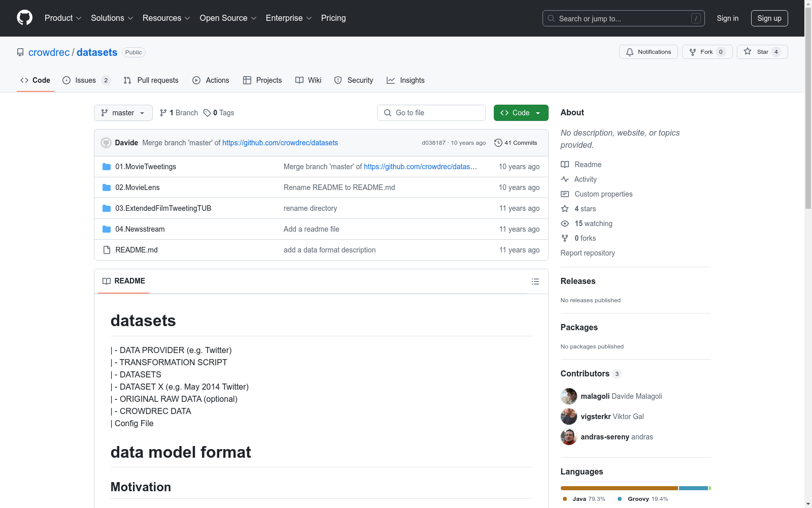The height and width of the screenshot is (508, 812).
Task: Open Report repository link
Action: [588, 253]
